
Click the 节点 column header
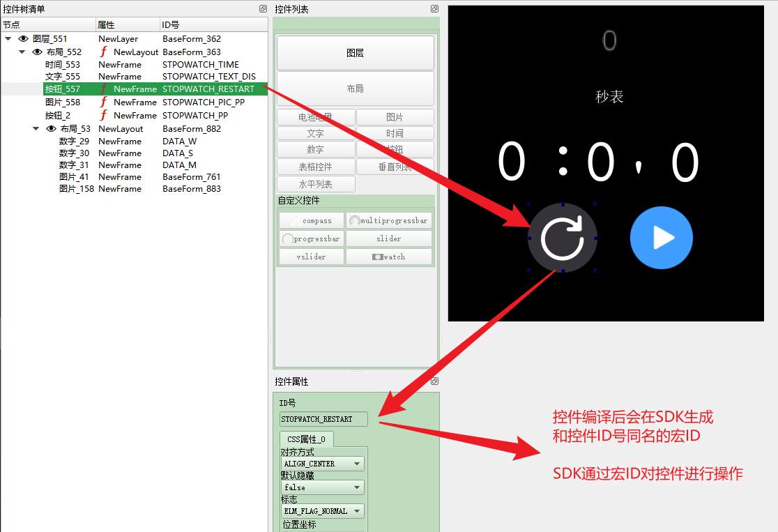point(48,25)
